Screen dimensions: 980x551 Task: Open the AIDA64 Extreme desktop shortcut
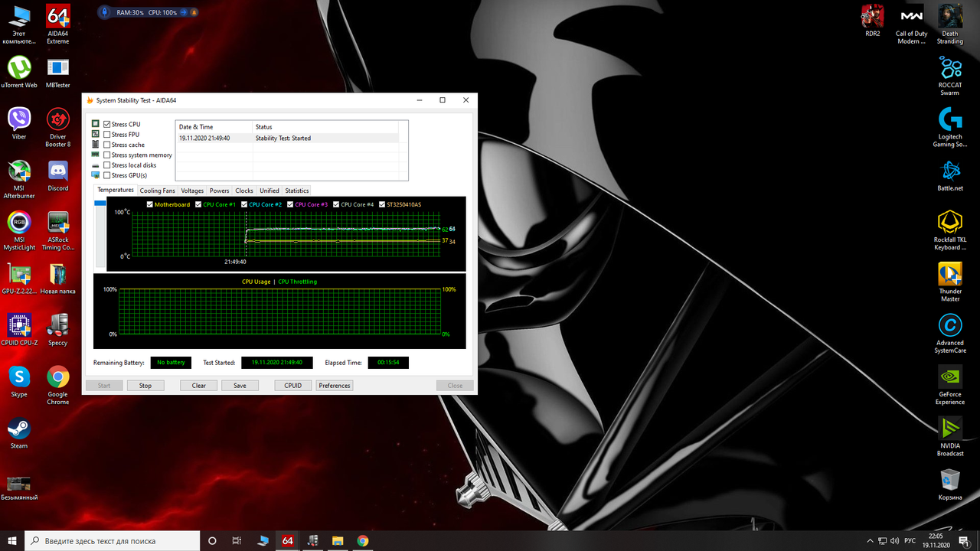pyautogui.click(x=57, y=23)
